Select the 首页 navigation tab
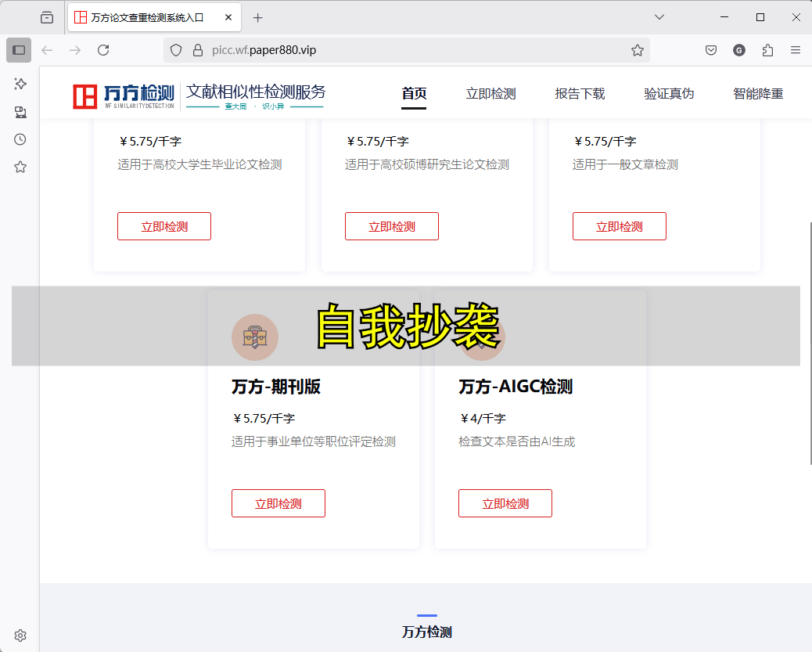Image resolution: width=812 pixels, height=652 pixels. [x=414, y=94]
